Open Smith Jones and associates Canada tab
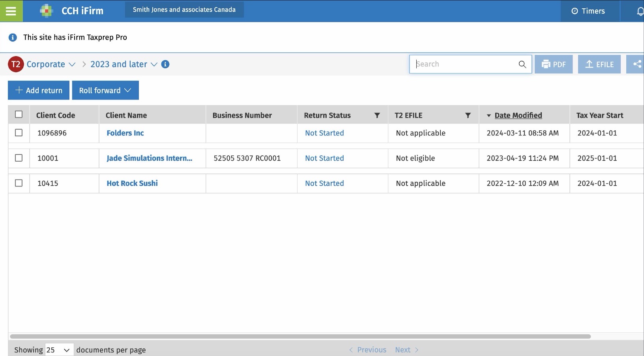 (x=184, y=9)
